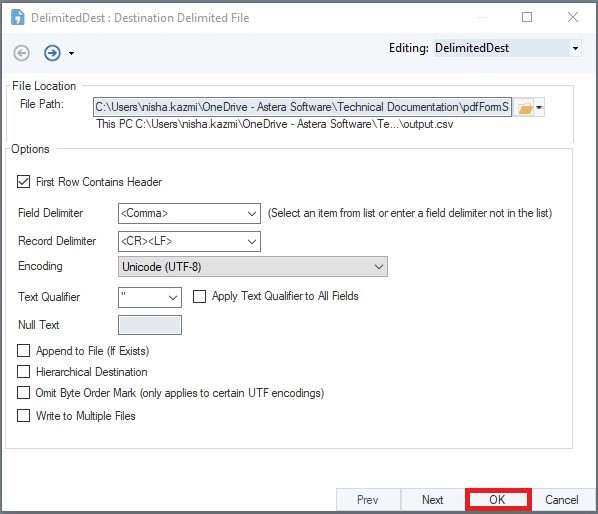Expand the arrow beside the folder browse icon
The width and height of the screenshot is (598, 514).
[x=539, y=108]
